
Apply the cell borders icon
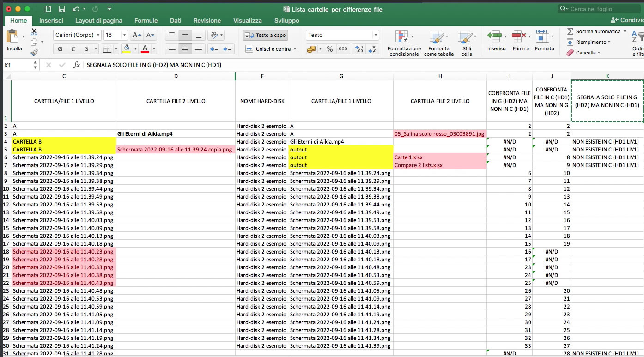107,49
